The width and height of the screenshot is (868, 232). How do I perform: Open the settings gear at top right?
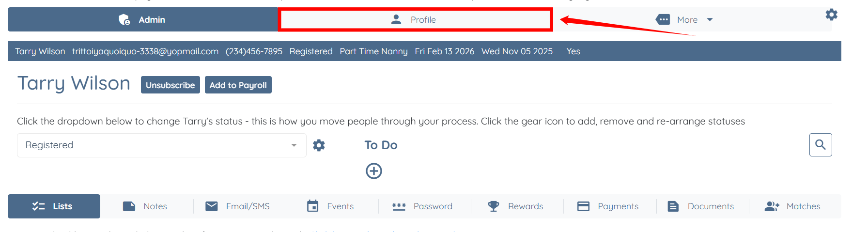click(x=831, y=15)
